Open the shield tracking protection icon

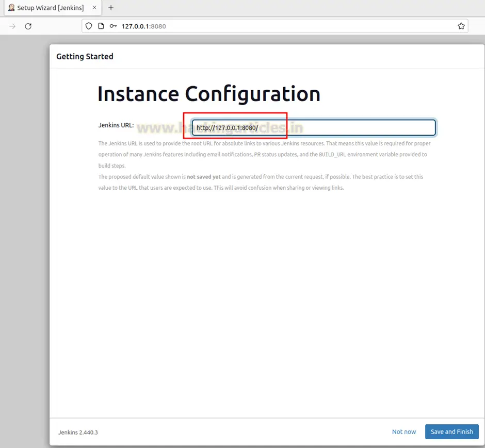[x=89, y=26]
